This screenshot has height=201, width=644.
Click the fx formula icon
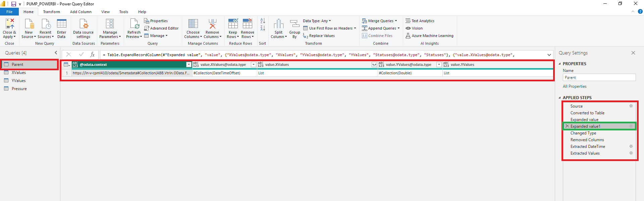coord(93,54)
